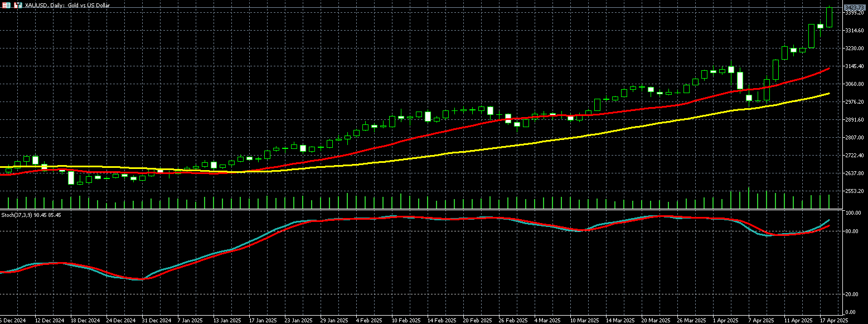Viewport: 868px width, 324px height.
Task: Click the XAUUSD Daily chart title text
Action: (x=67, y=5)
